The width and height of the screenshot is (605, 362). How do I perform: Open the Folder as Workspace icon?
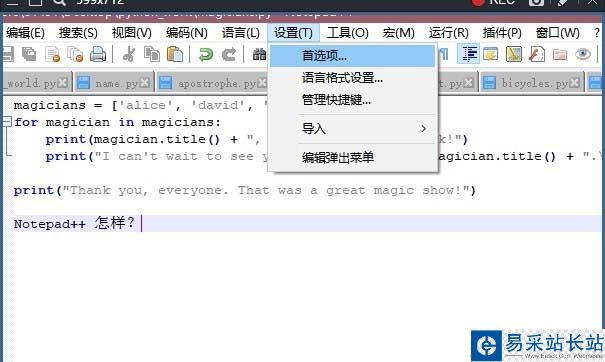point(560,54)
